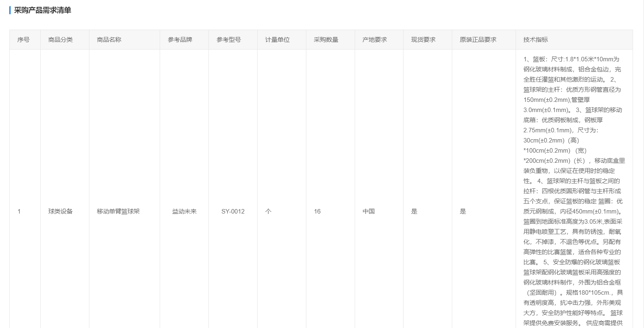Click the 商品名称 column header
Viewport: 644px width, 328px height.
[109, 40]
